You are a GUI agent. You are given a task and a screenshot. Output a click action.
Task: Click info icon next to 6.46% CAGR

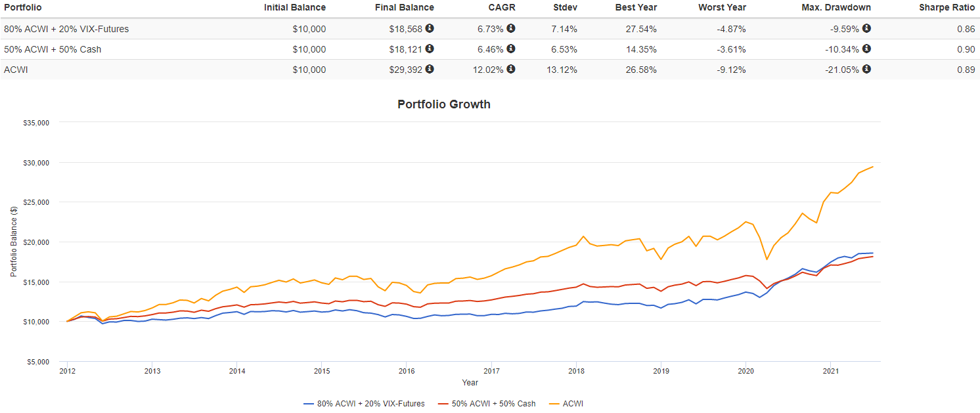tap(511, 49)
